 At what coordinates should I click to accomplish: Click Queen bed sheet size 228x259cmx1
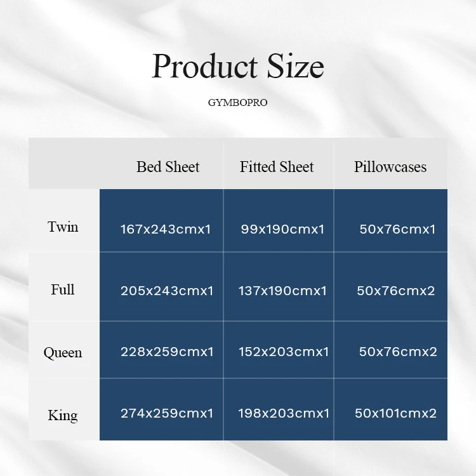click(167, 352)
